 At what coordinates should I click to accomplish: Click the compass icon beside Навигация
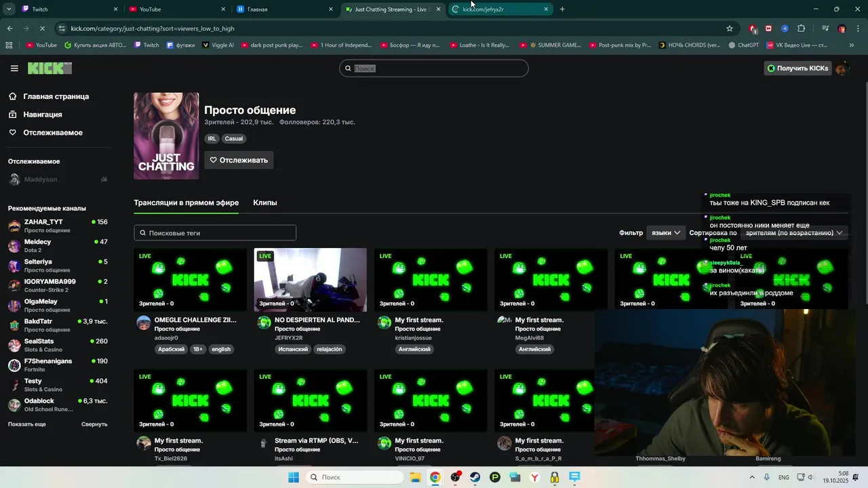click(13, 115)
